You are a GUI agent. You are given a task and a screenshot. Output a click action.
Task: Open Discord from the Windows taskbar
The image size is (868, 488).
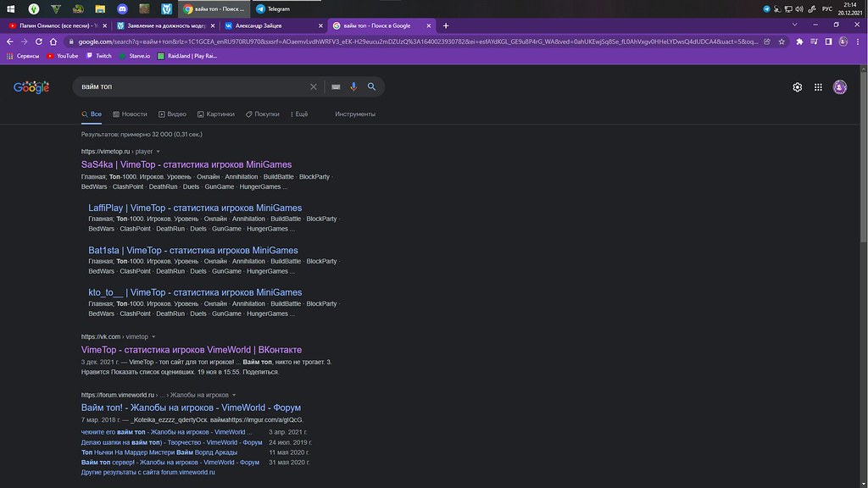[122, 8]
